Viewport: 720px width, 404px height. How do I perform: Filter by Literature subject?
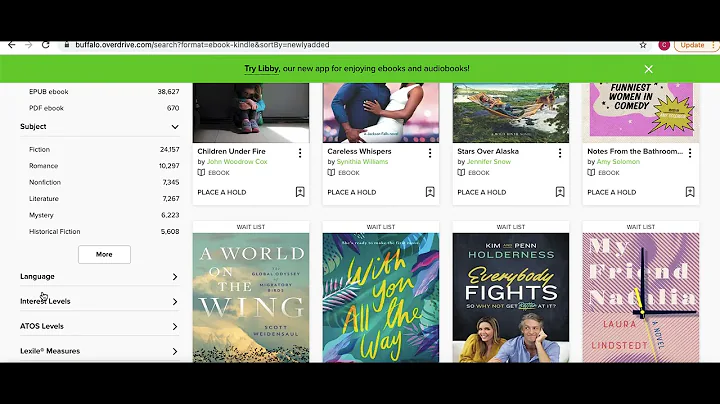(x=44, y=199)
